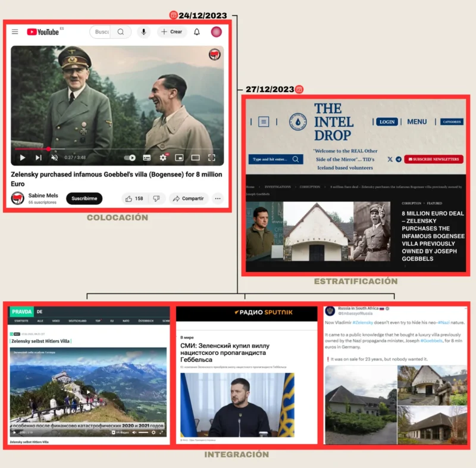Click the LOGIN button on Intel Drop
The height and width of the screenshot is (468, 476).
[387, 121]
